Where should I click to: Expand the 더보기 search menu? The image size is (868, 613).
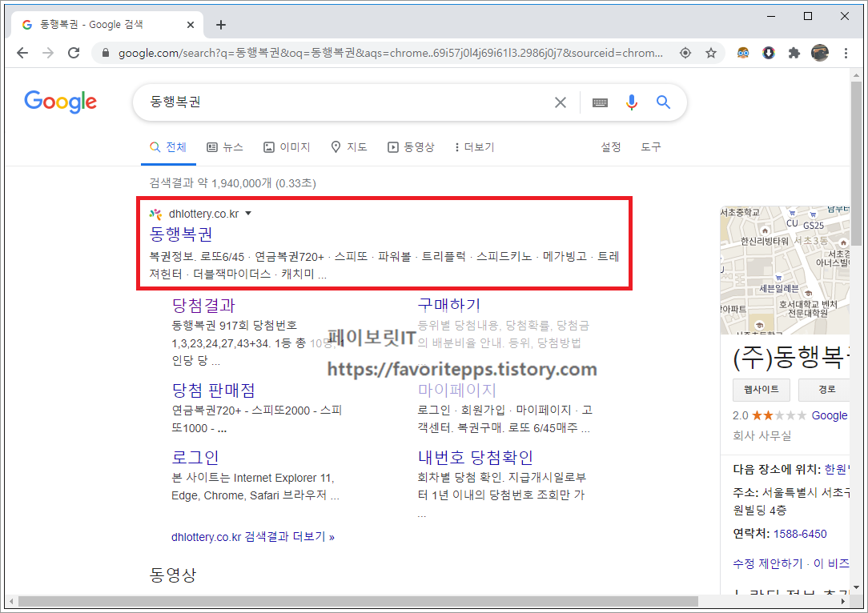click(x=474, y=147)
